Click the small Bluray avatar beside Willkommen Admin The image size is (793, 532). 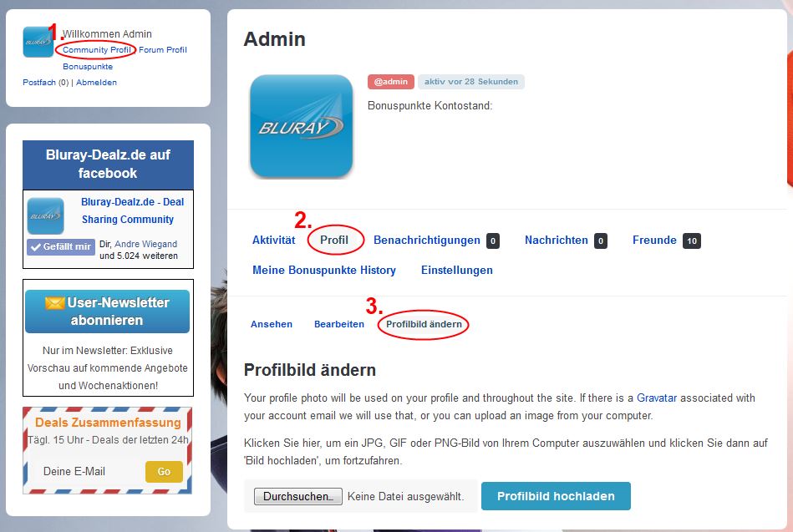tap(38, 42)
